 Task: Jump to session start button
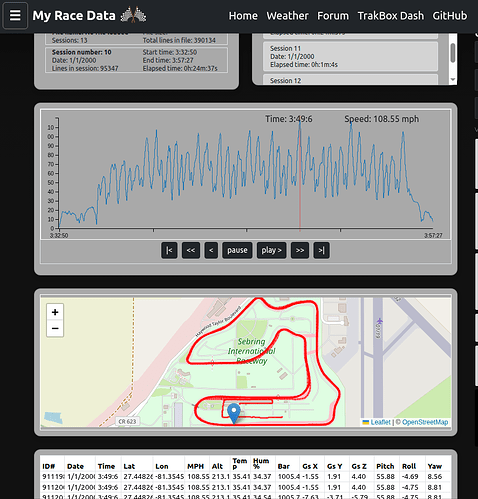(169, 250)
